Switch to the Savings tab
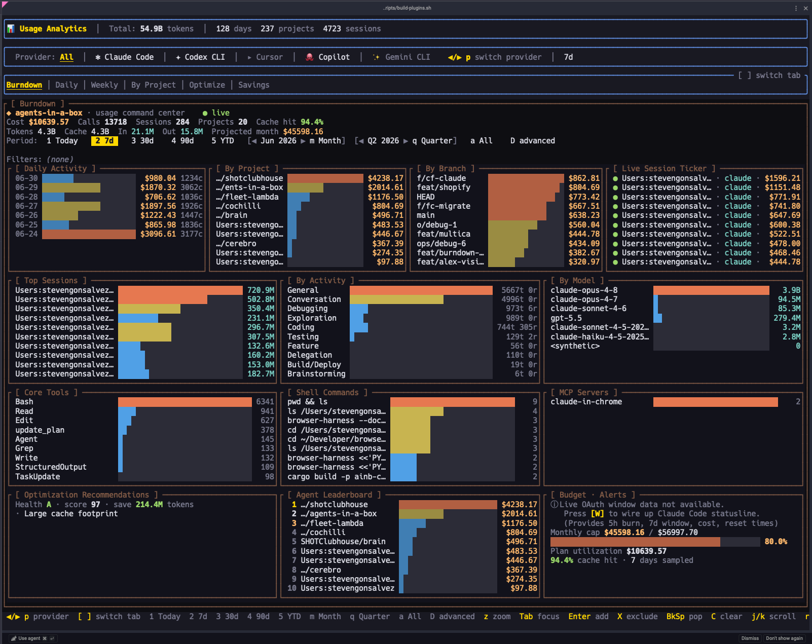The height and width of the screenshot is (644, 812). tap(254, 85)
